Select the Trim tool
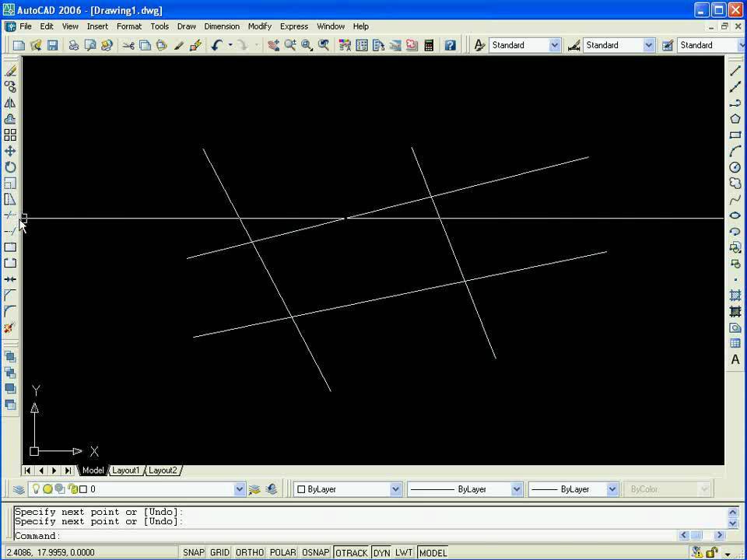Screen dimensions: 747x560 10,215
